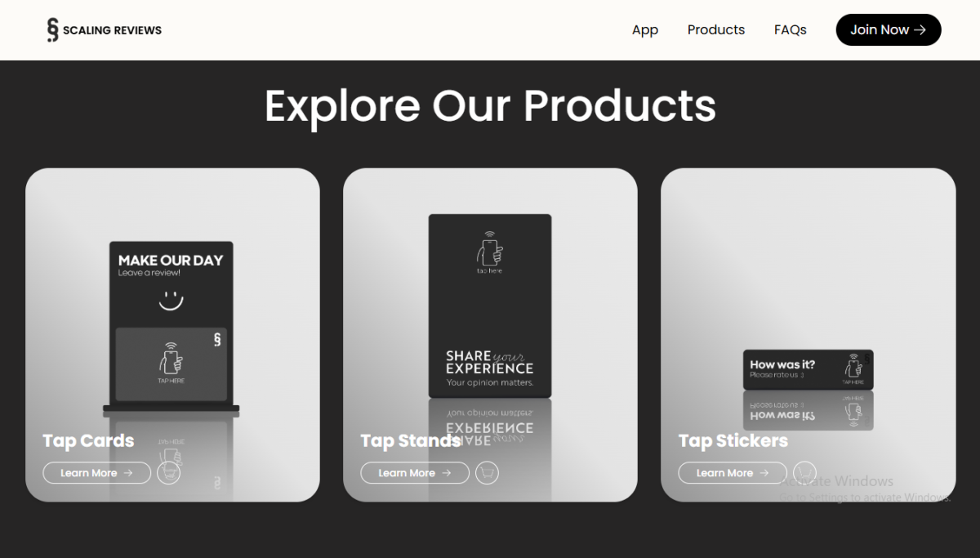980x558 pixels.
Task: Click the Tap Stickers shopping cart icon
Action: tap(804, 472)
